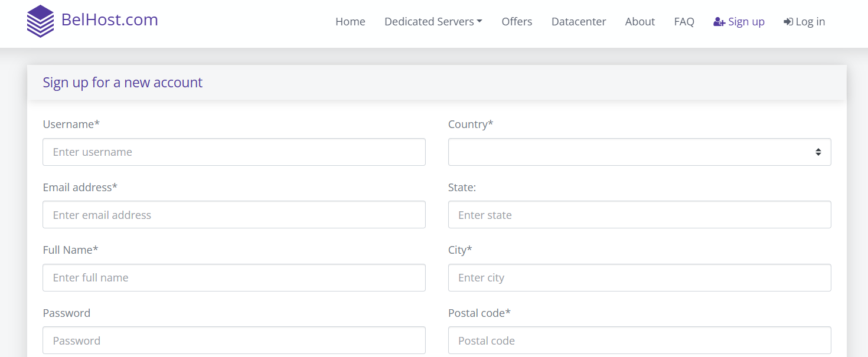Focus the Enter full name field
Viewport: 868px width, 357px height.
click(234, 277)
